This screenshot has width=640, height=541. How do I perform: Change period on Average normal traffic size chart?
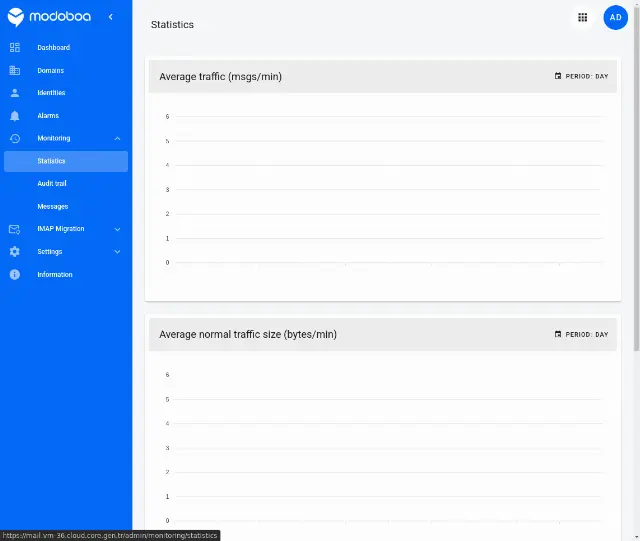[x=582, y=334]
